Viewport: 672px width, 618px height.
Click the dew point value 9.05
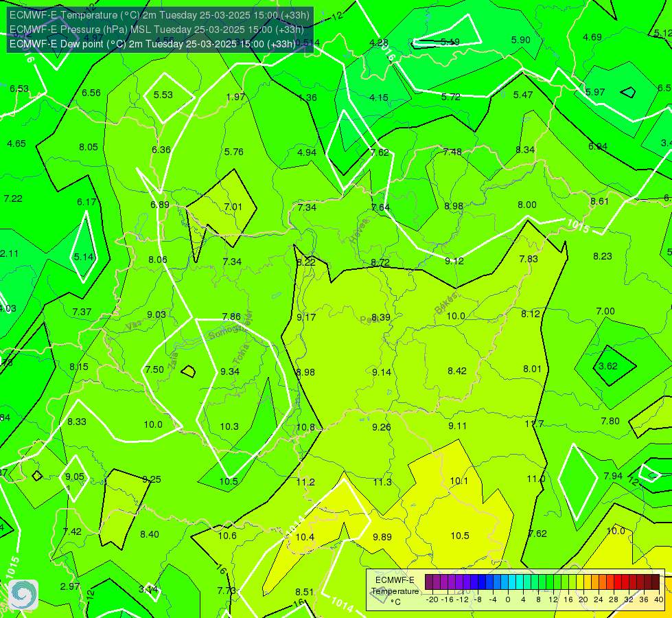click(75, 477)
